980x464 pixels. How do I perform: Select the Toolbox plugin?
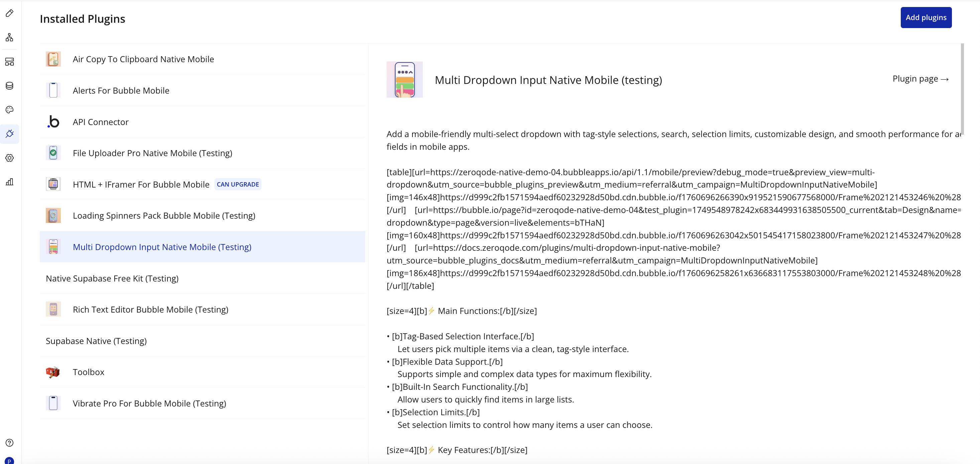[x=88, y=372]
